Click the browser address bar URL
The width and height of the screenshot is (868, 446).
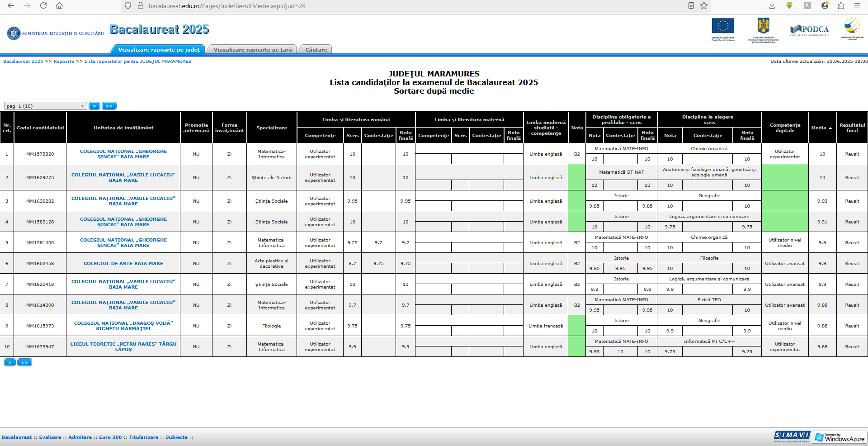tap(227, 6)
